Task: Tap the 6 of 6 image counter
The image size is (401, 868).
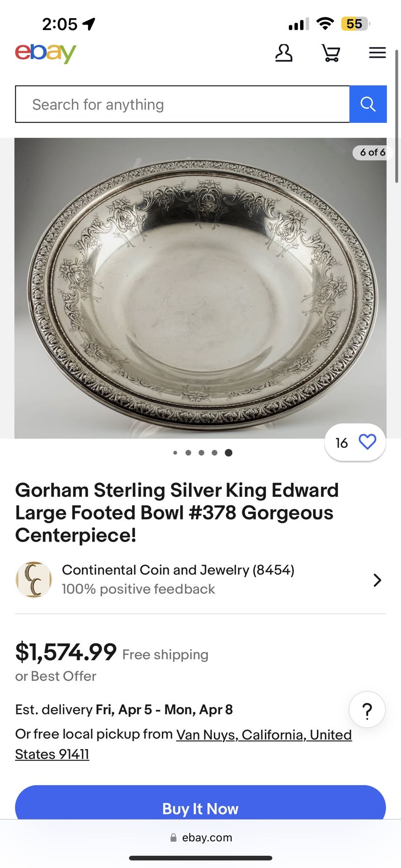Action: click(371, 153)
